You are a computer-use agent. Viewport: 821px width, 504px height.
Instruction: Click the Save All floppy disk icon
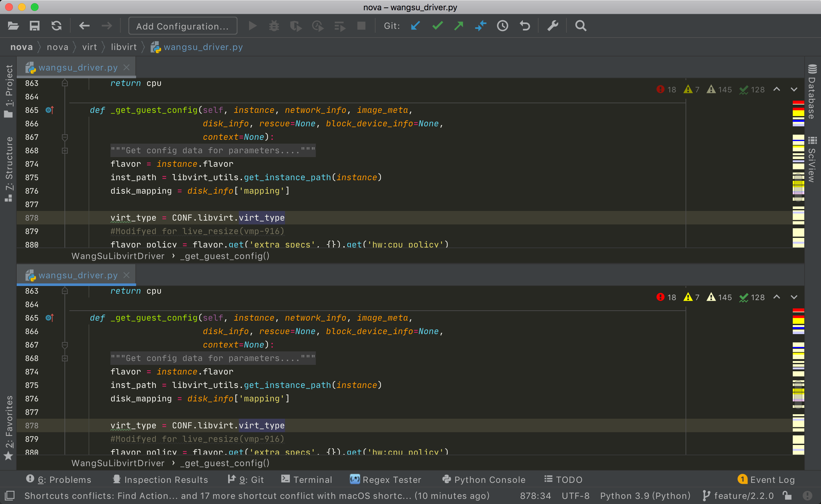pos(34,26)
